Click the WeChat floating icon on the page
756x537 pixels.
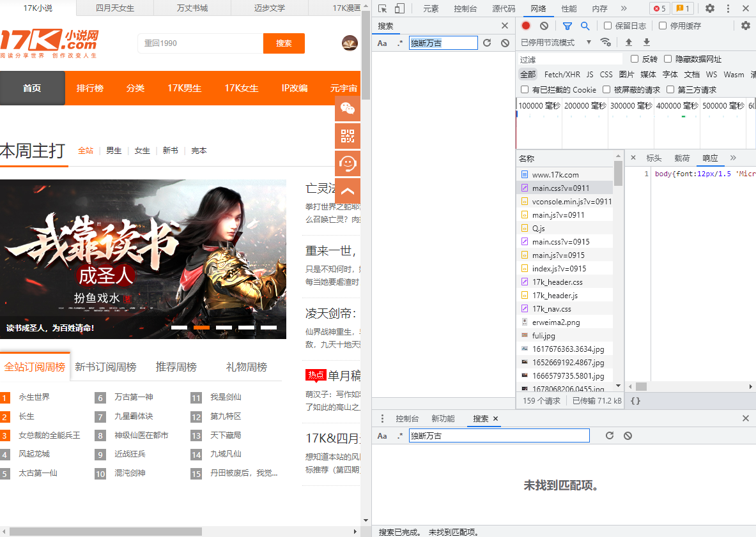(x=348, y=109)
